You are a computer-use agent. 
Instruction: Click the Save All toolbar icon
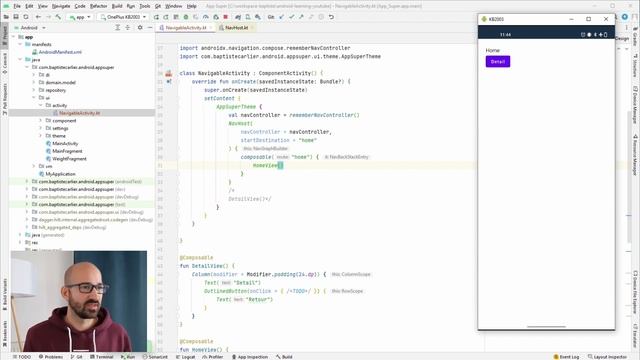16,17
